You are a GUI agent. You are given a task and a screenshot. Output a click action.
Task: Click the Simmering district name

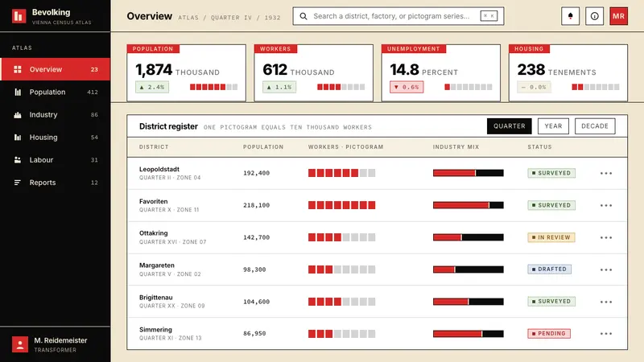coord(155,330)
